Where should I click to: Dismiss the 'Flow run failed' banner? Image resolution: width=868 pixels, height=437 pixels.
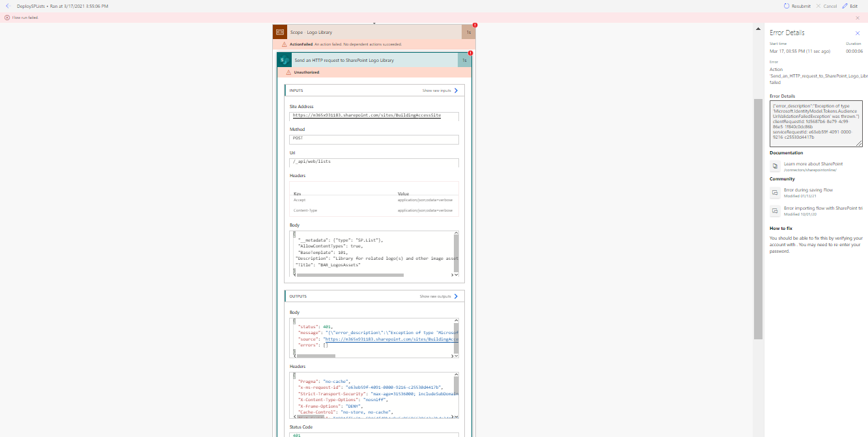click(858, 18)
